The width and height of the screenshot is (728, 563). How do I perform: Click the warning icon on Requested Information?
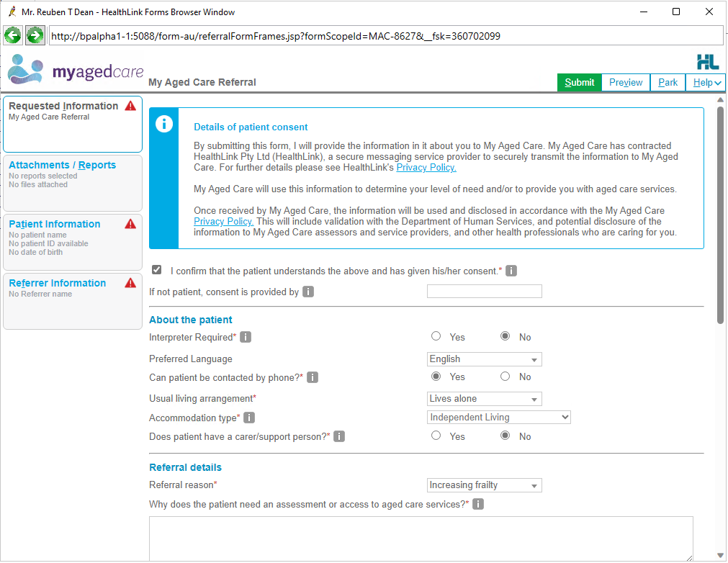point(130,106)
